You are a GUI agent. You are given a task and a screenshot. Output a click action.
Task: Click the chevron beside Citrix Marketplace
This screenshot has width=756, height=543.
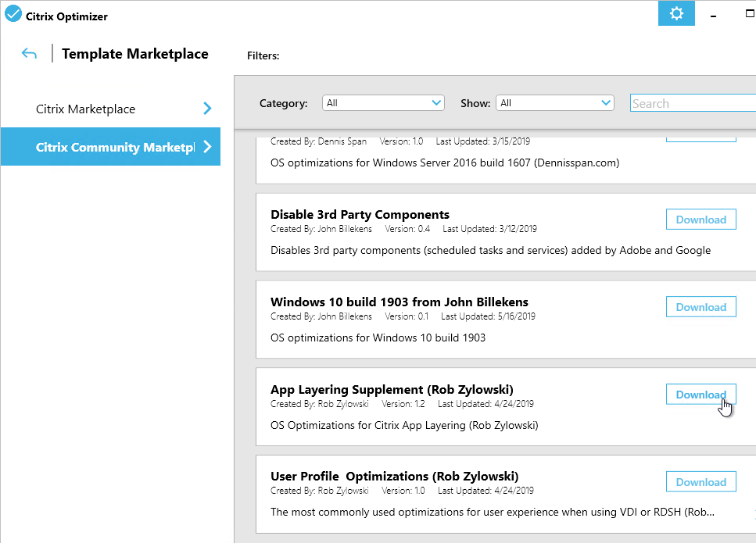point(207,109)
